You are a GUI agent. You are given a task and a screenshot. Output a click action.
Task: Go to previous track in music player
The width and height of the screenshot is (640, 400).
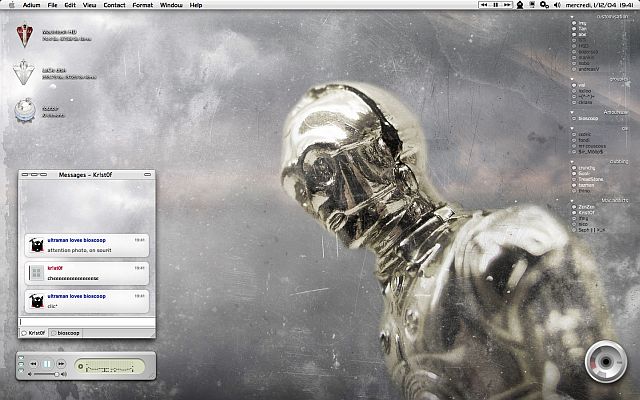pos(33,364)
